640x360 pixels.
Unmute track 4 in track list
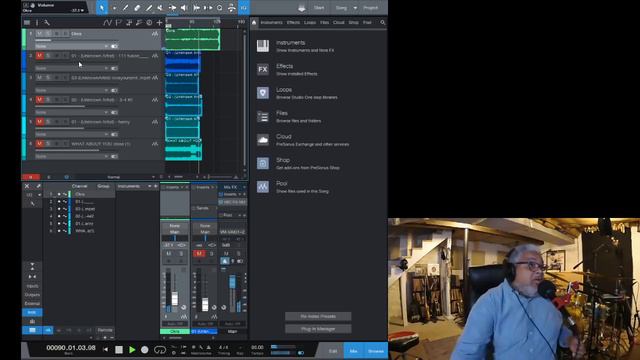point(40,100)
